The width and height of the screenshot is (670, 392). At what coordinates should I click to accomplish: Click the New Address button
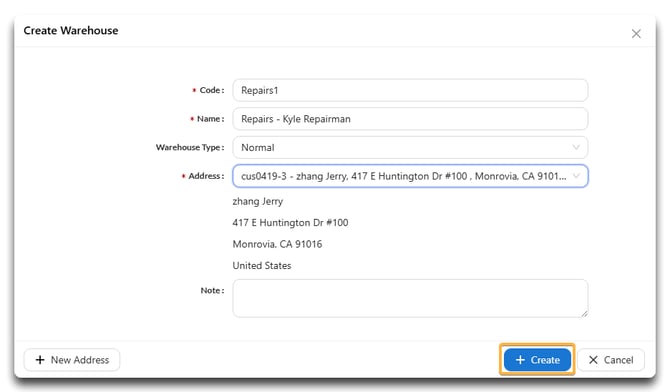pyautogui.click(x=72, y=360)
